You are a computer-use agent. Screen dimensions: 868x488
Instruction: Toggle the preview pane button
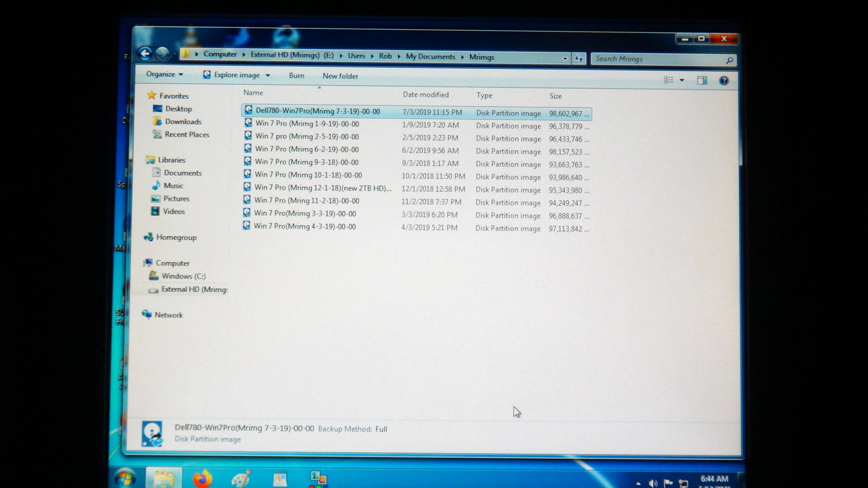(x=702, y=80)
